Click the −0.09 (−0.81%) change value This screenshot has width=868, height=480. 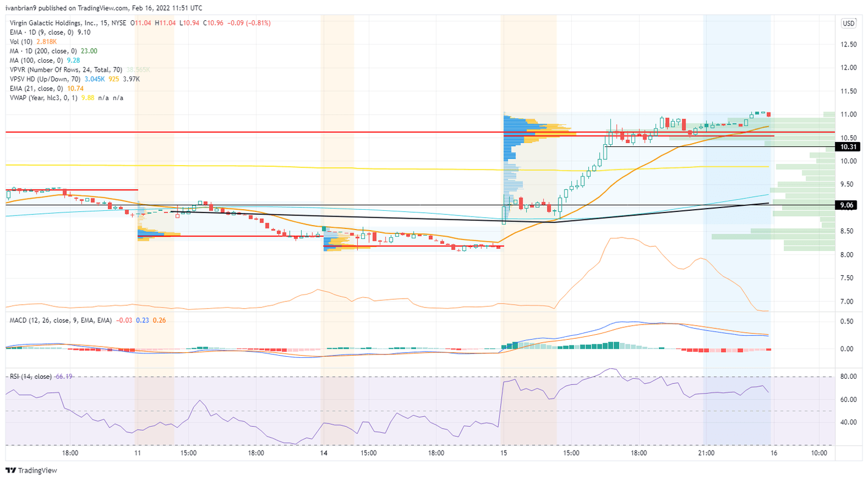248,23
